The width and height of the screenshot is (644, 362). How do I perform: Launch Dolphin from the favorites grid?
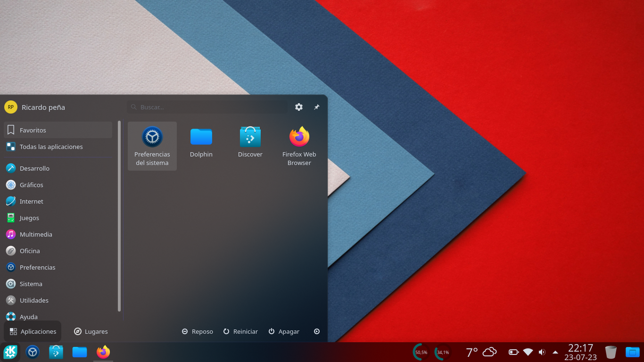pyautogui.click(x=201, y=142)
